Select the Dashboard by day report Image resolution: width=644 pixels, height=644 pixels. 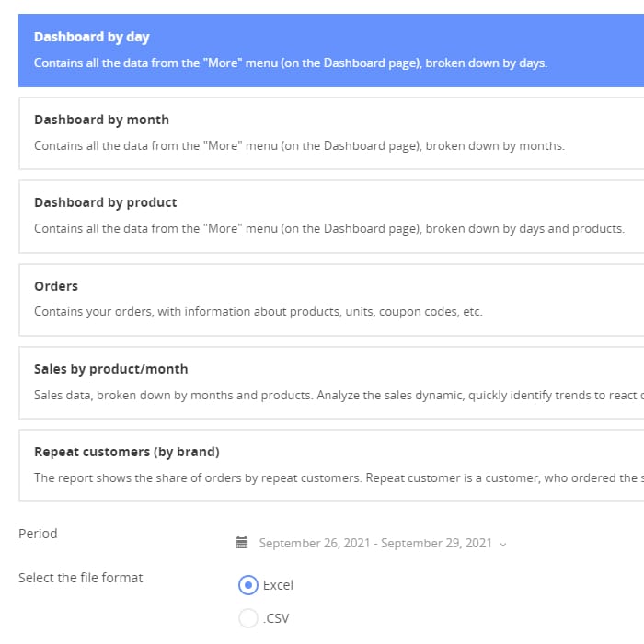pos(92,37)
